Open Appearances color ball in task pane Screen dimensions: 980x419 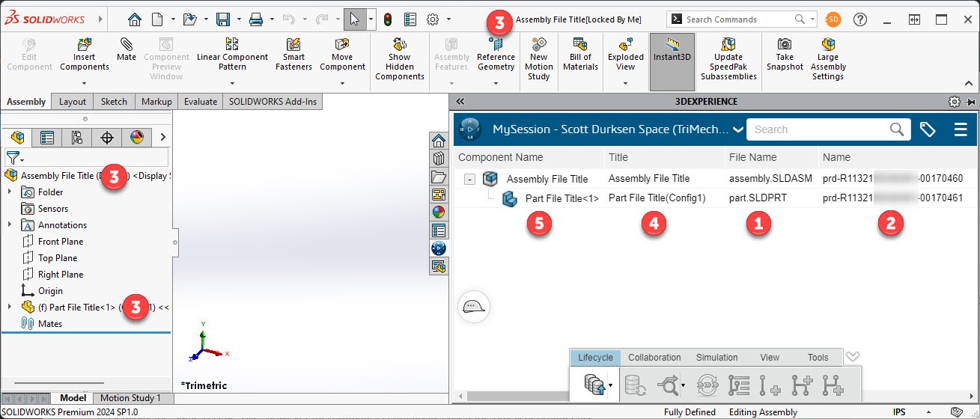439,212
